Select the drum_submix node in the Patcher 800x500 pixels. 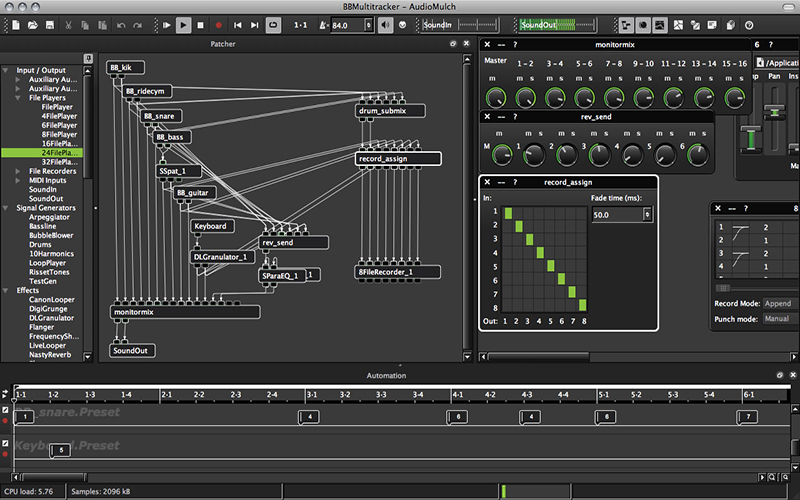tap(390, 111)
